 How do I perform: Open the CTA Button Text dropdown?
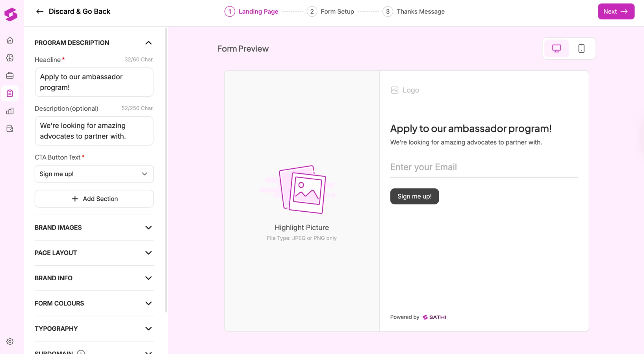[94, 174]
